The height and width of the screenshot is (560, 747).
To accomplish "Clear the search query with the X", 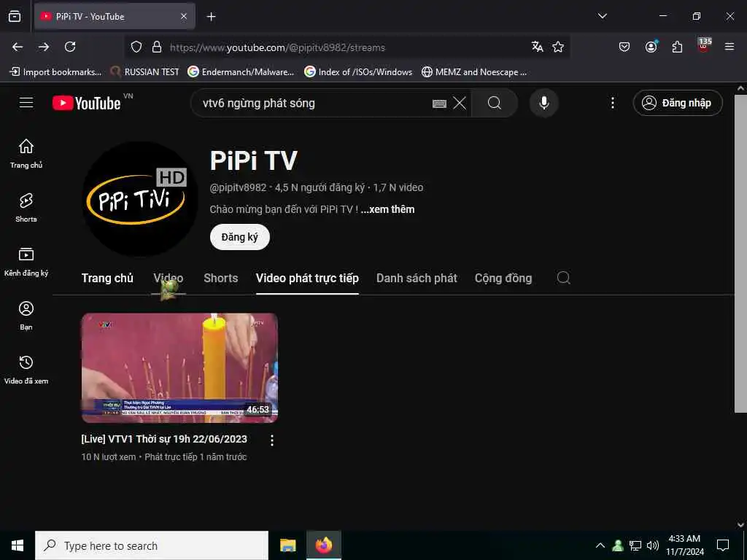I will (x=460, y=103).
